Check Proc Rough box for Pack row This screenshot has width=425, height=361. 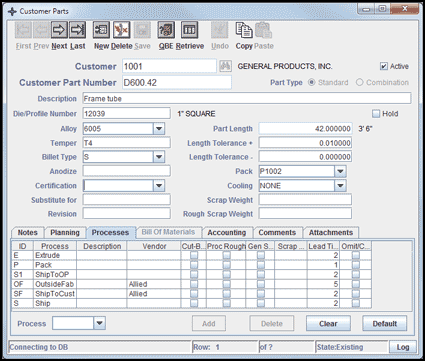(227, 265)
